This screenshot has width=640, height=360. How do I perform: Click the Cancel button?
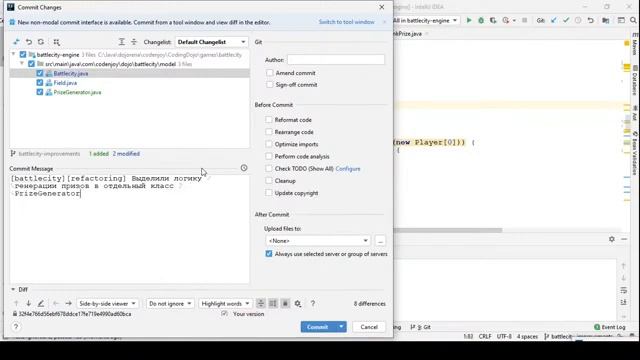369,327
